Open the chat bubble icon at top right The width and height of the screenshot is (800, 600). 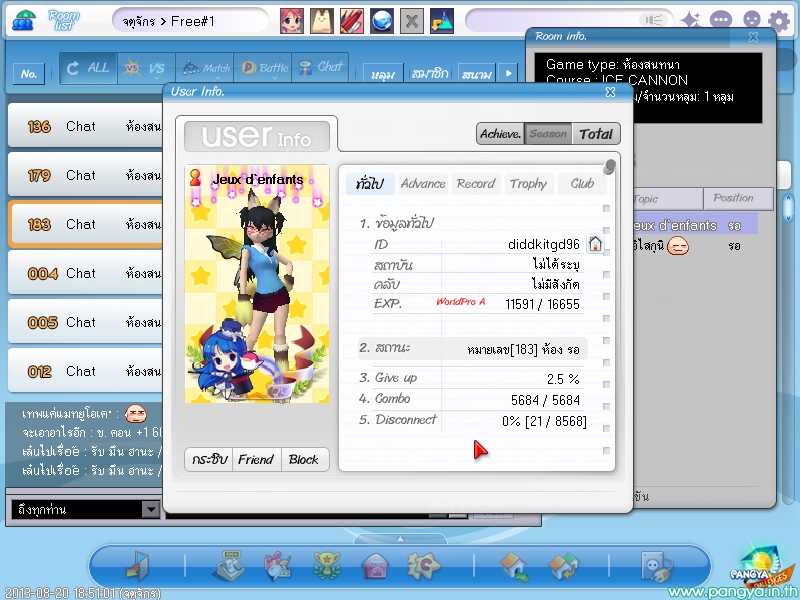[721, 20]
